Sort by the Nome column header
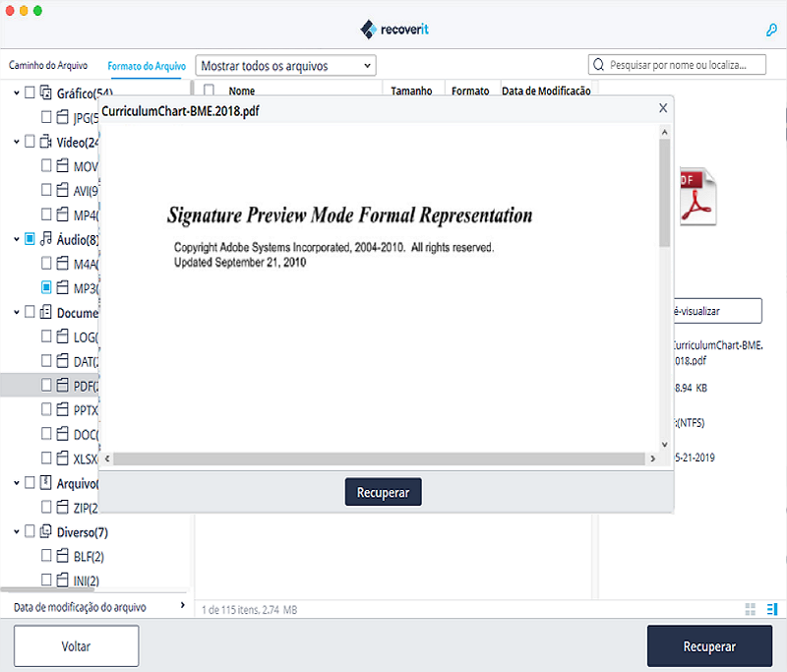 (241, 91)
